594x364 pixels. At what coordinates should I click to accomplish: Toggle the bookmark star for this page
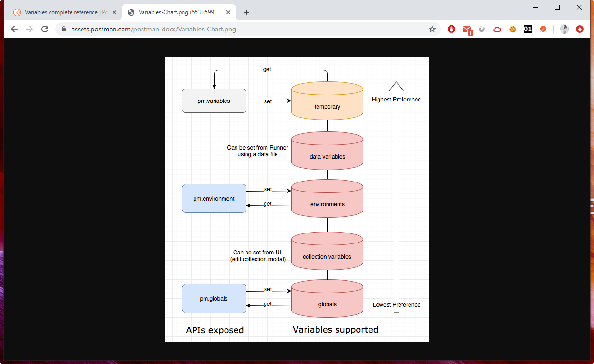point(432,29)
